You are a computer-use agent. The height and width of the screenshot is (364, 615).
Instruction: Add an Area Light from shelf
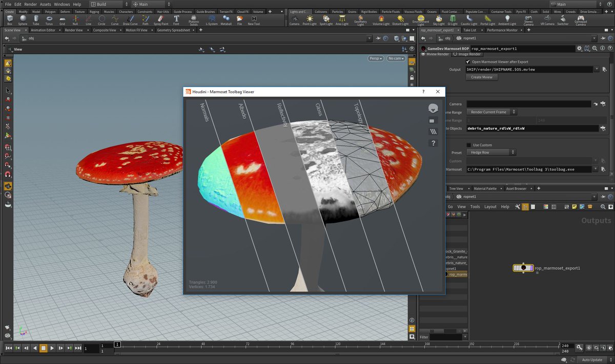point(342,20)
